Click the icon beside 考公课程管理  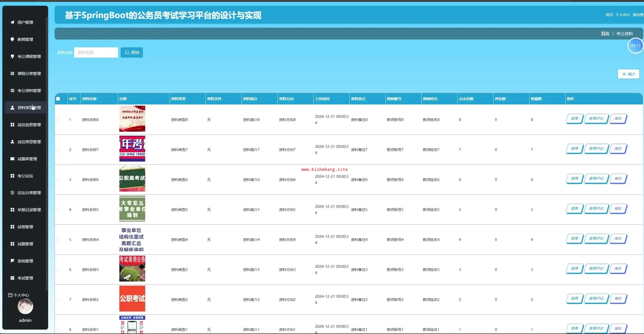12,56
